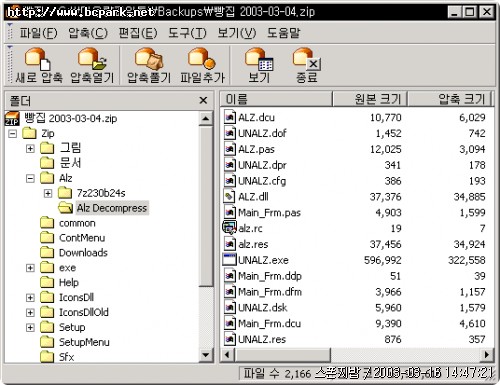
Task: Open the 압축(C) menu
Action: (x=88, y=33)
